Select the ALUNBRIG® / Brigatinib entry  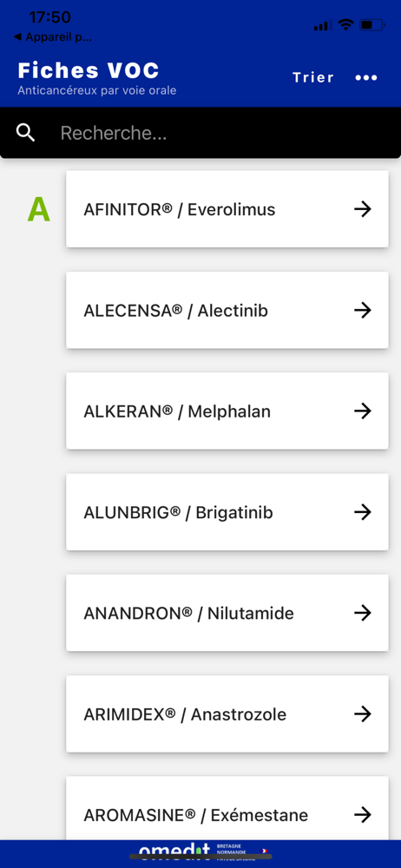(x=227, y=512)
